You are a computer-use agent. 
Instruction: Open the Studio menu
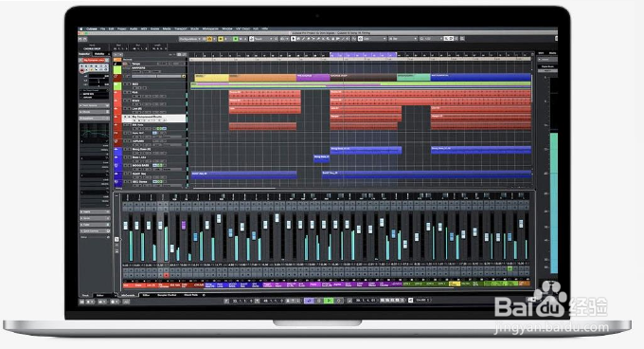[x=195, y=28]
